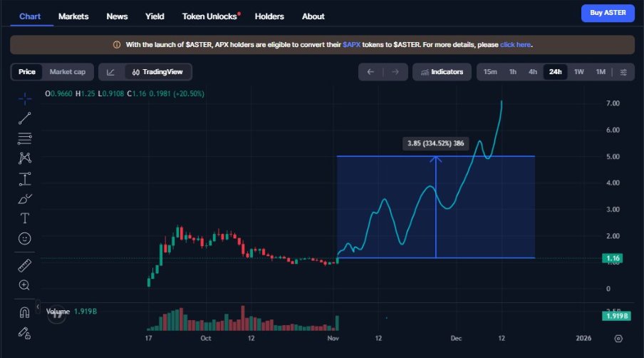Viewport: 644px width, 358px height.
Task: Select the trend line drawing tool
Action: click(25, 118)
